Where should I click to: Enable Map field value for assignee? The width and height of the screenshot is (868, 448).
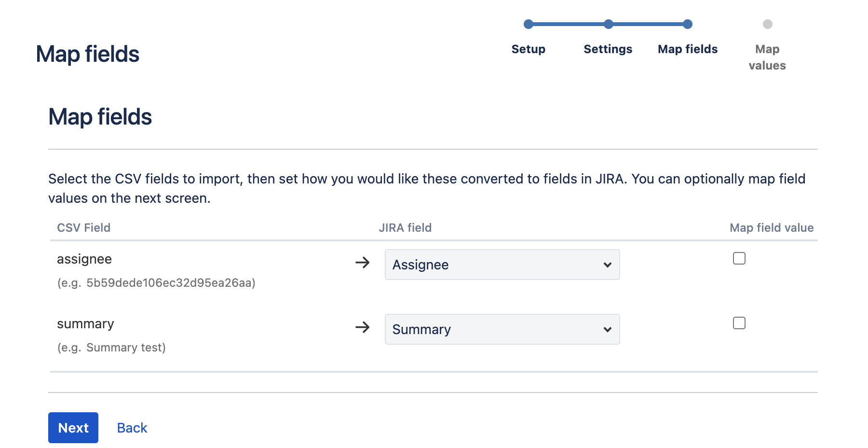coord(739,258)
